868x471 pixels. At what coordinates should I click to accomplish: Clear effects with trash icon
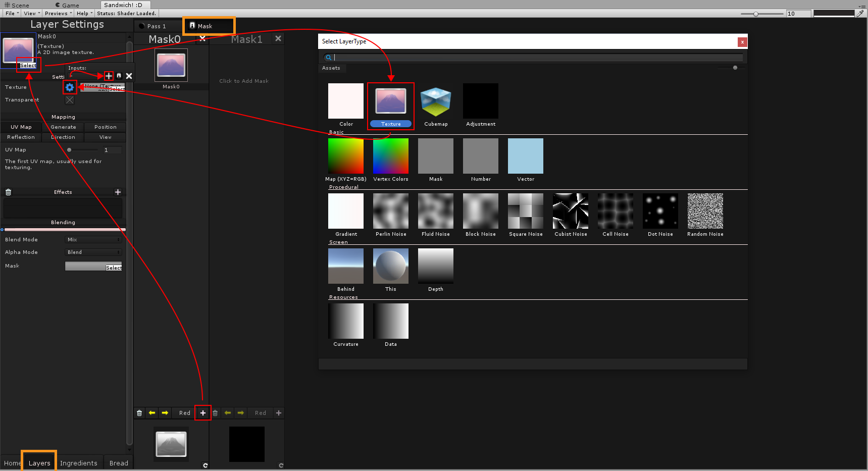pyautogui.click(x=8, y=192)
